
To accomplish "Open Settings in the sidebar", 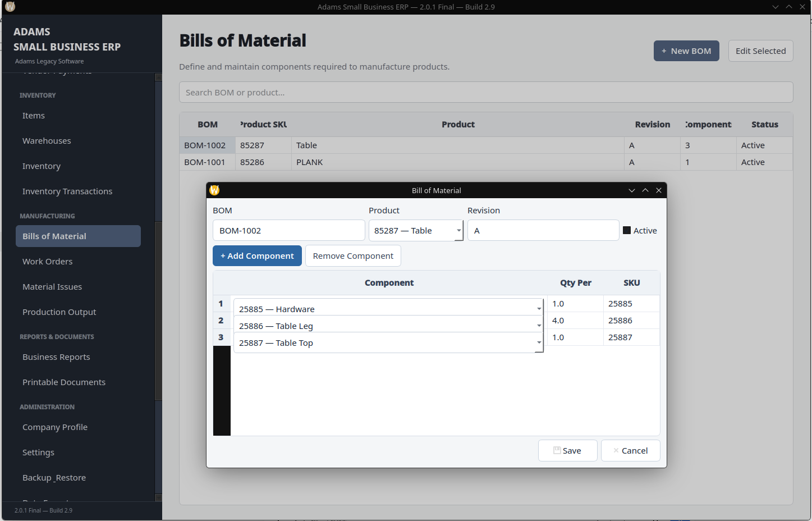I will [x=78, y=453].
